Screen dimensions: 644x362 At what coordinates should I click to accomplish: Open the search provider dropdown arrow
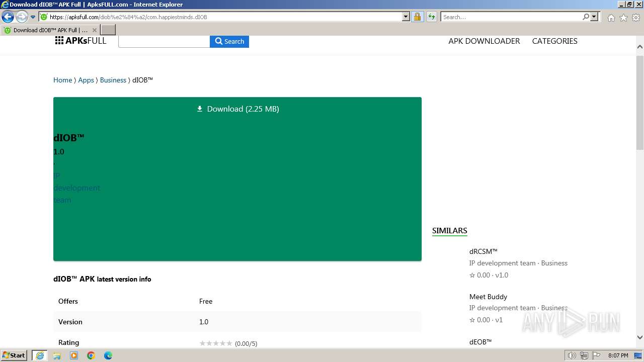[594, 17]
